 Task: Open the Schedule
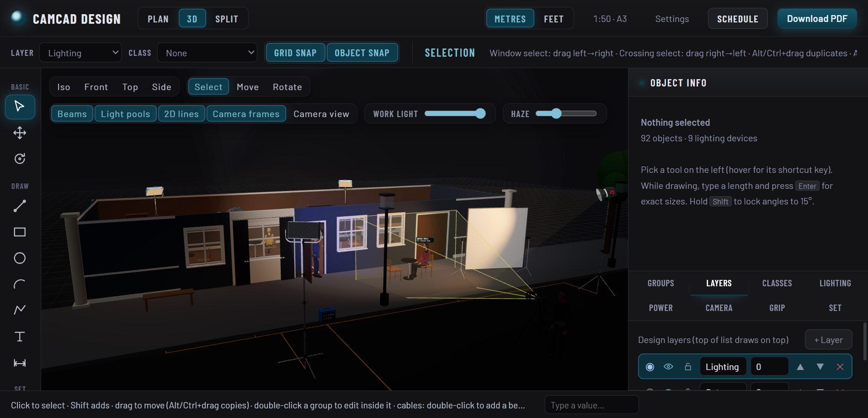tap(738, 19)
